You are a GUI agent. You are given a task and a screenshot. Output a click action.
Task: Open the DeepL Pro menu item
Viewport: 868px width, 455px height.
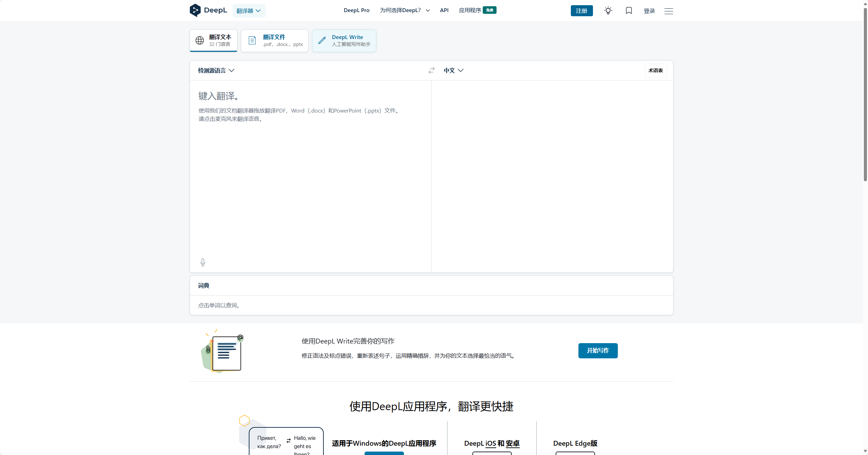[x=356, y=10]
